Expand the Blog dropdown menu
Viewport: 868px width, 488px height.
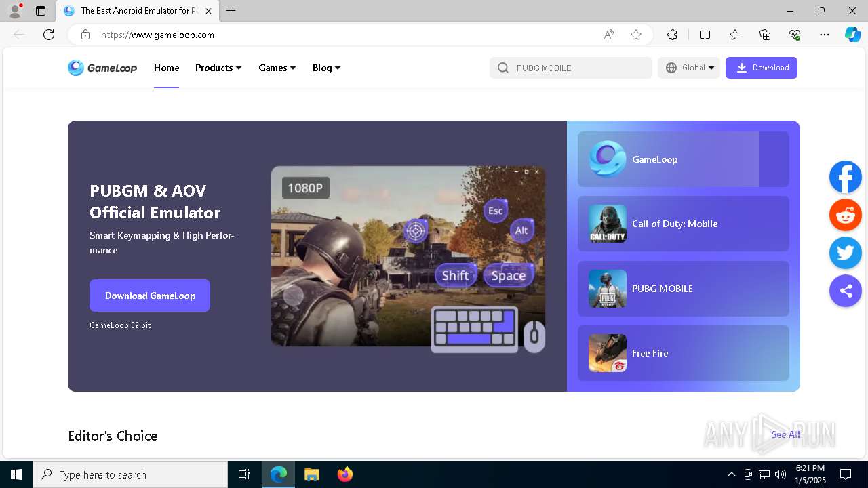tap(326, 68)
